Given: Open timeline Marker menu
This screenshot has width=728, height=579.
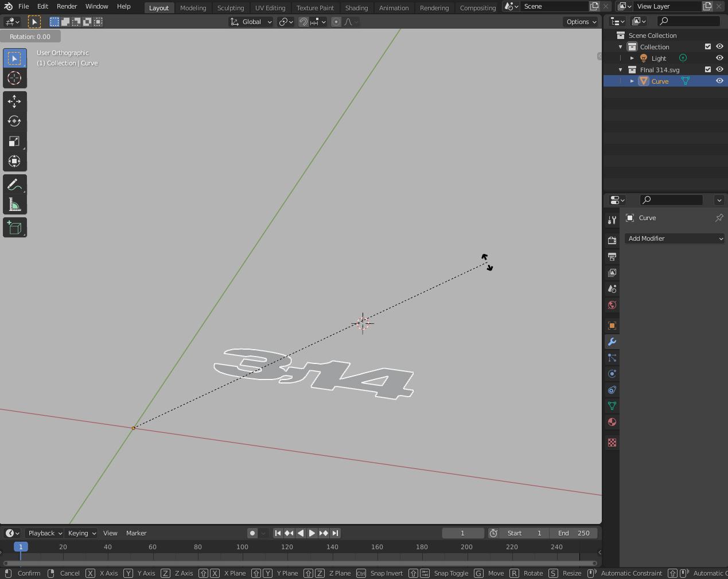Looking at the screenshot, I should [x=136, y=533].
